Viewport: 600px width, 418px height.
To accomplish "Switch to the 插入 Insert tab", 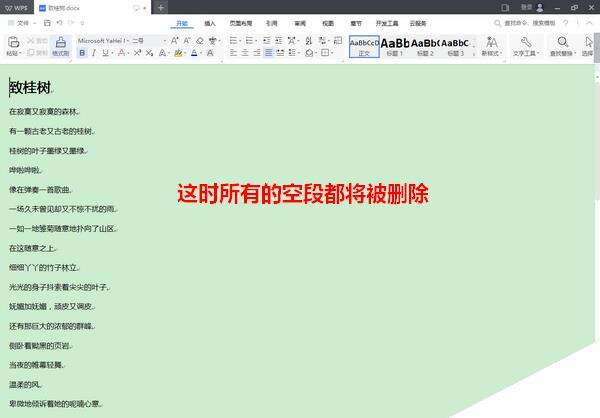I will pos(210,23).
